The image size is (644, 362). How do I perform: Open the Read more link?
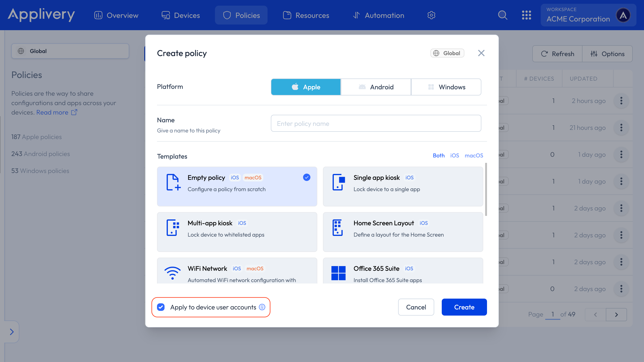pos(52,112)
